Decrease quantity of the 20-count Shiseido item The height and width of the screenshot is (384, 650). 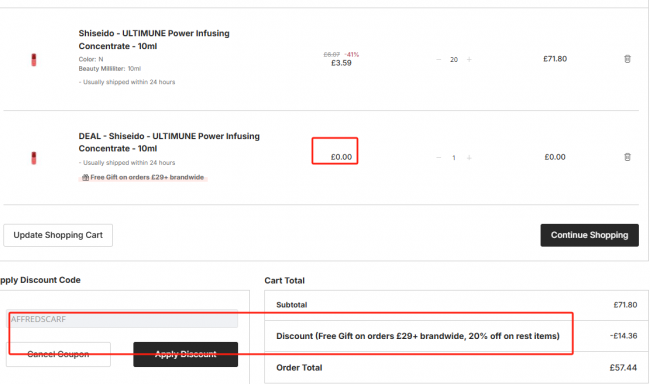(439, 59)
